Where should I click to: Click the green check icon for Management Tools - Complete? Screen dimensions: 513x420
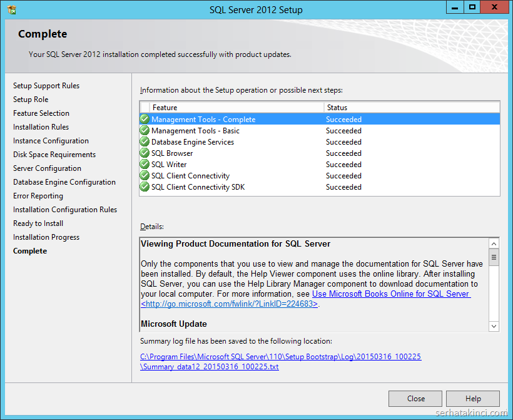point(145,119)
